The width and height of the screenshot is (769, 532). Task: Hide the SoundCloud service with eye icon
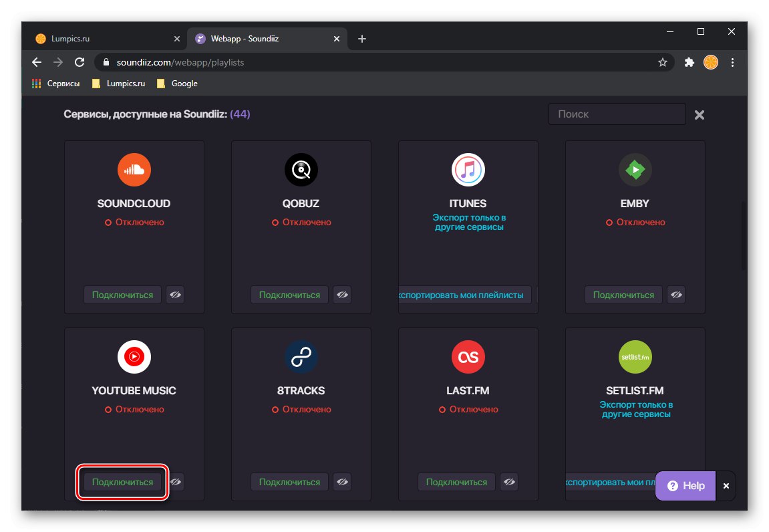click(175, 295)
